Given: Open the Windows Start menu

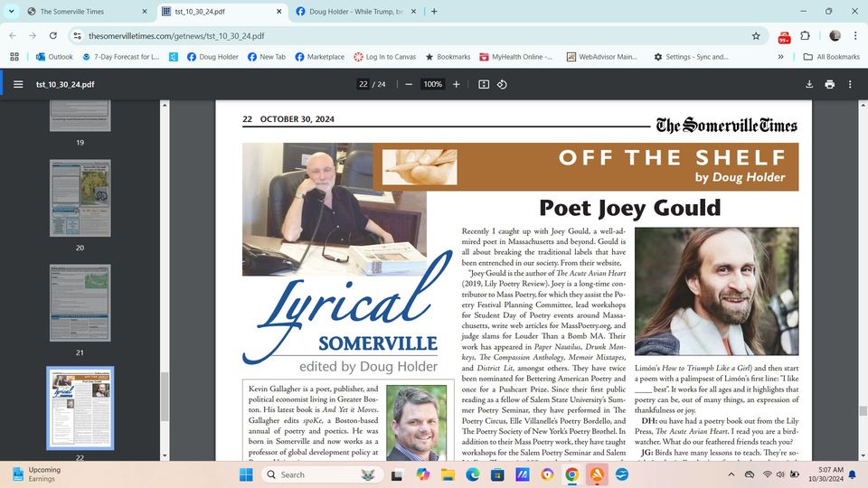Looking at the screenshot, I should 246,474.
